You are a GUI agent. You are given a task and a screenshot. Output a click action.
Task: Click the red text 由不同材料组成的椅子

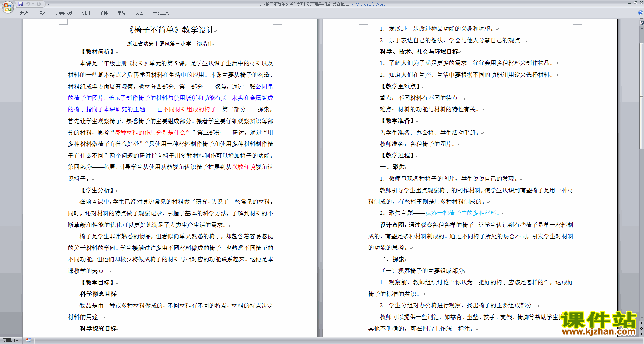187,109
